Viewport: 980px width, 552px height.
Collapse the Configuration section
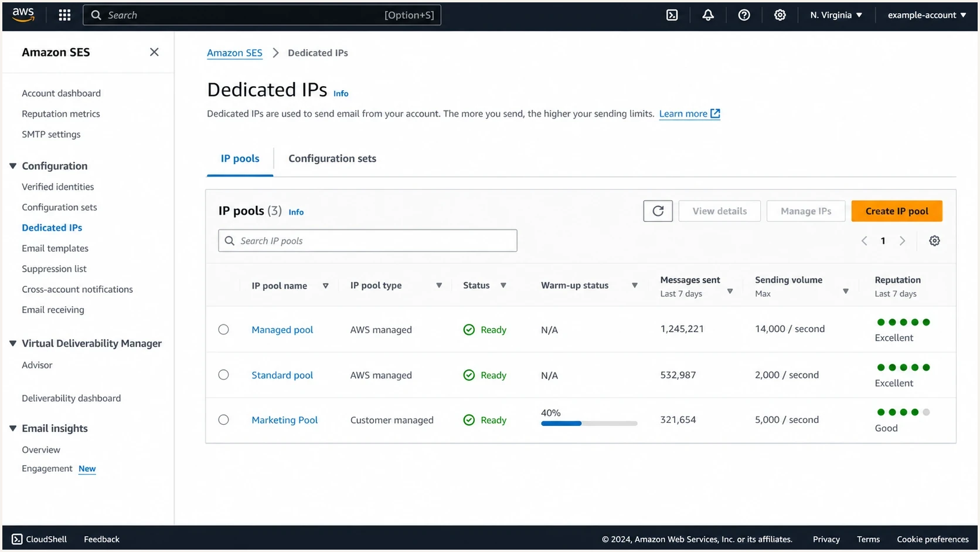click(x=13, y=166)
